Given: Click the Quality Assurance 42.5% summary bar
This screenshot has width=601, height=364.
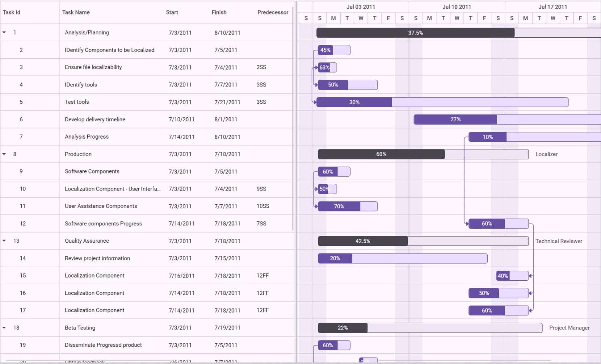Looking at the screenshot, I should [x=423, y=241].
